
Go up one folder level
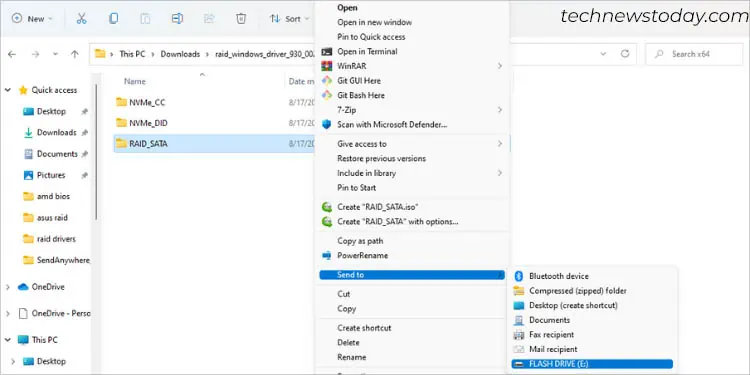[x=74, y=54]
